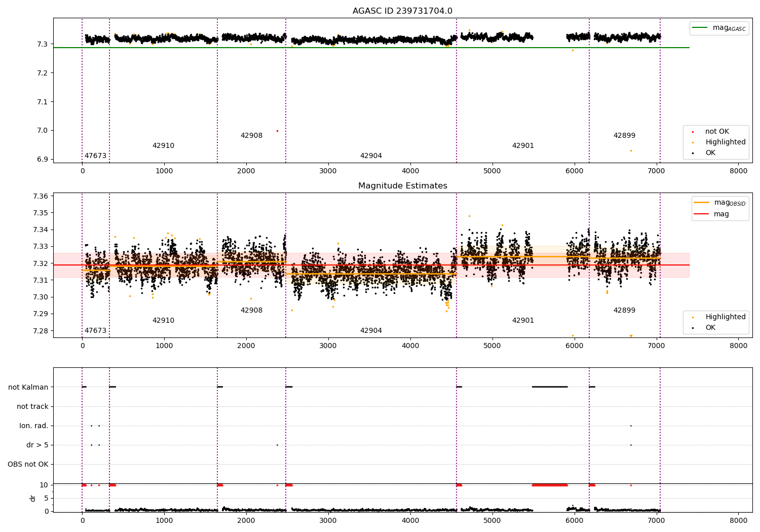Click the long 'not Kalman' marker run before 6000
The height and width of the screenshot is (532, 760).
[x=550, y=387]
